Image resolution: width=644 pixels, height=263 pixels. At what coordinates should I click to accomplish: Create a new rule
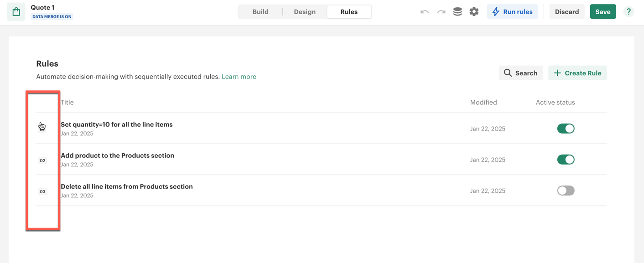(577, 73)
